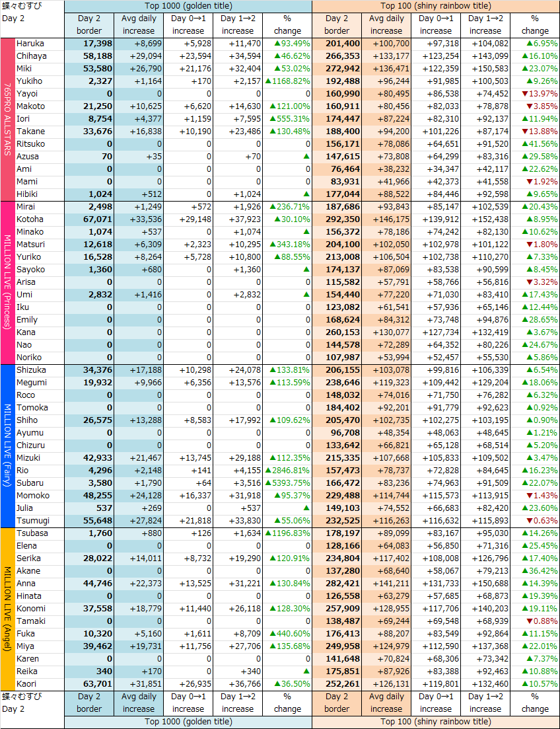560x729 pixels.
Task: Click Tsubasa's 1196.83% change cell
Action: coord(287,533)
